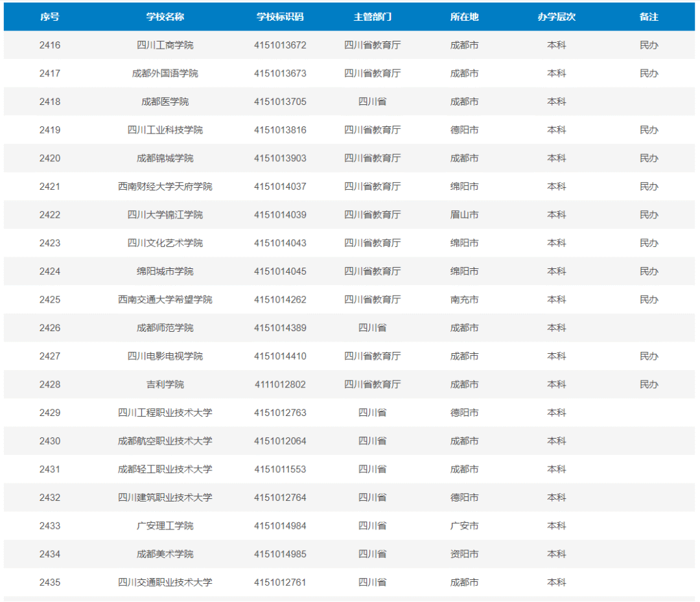Click location 南充市 in row 2425
700x602 pixels.
click(x=464, y=299)
